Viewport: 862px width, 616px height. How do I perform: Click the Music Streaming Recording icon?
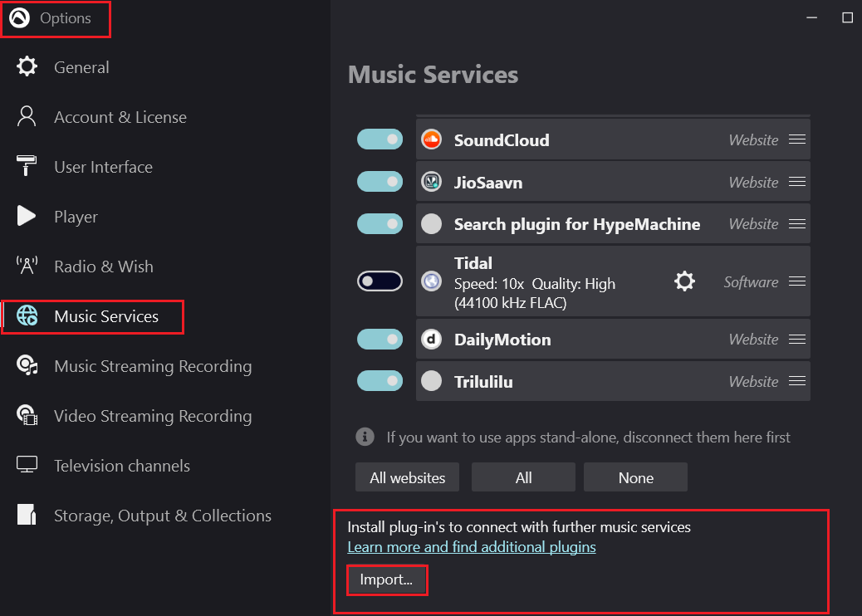coord(27,365)
